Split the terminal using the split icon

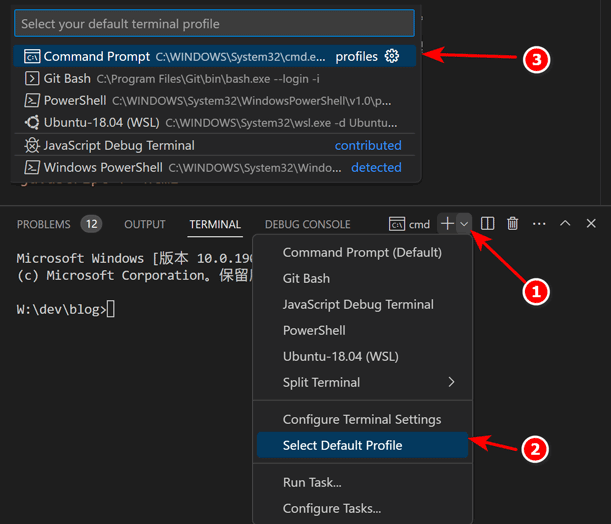click(487, 224)
